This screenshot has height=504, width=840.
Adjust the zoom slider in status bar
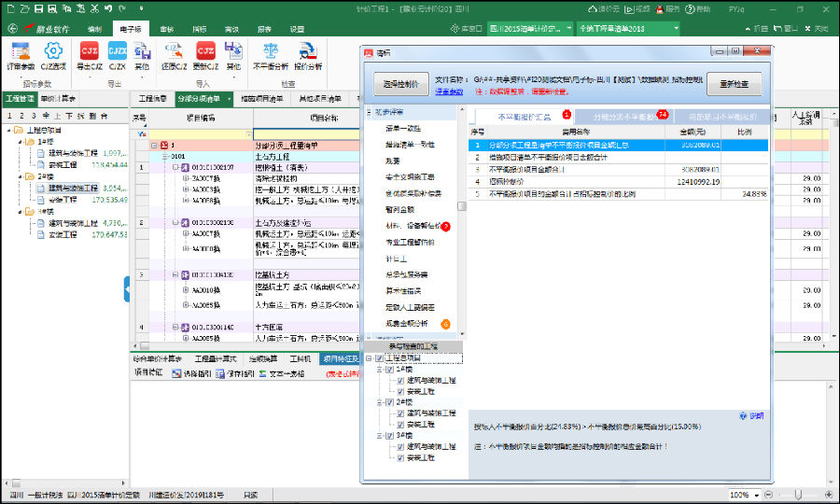799,494
